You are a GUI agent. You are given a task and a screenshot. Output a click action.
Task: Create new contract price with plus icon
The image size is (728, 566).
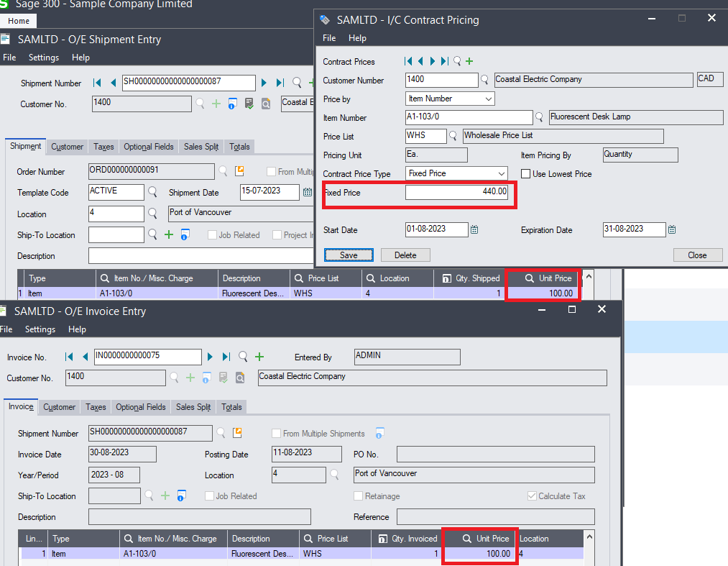(469, 61)
